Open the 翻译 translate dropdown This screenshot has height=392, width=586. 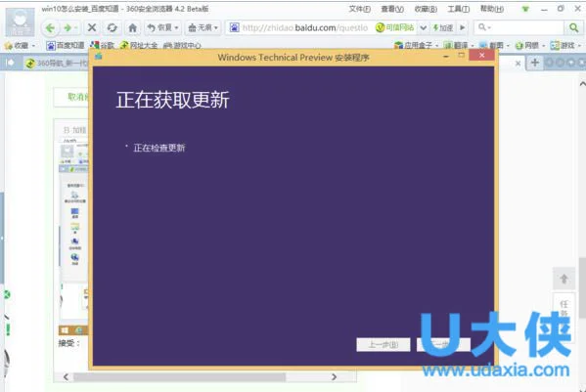click(x=459, y=46)
